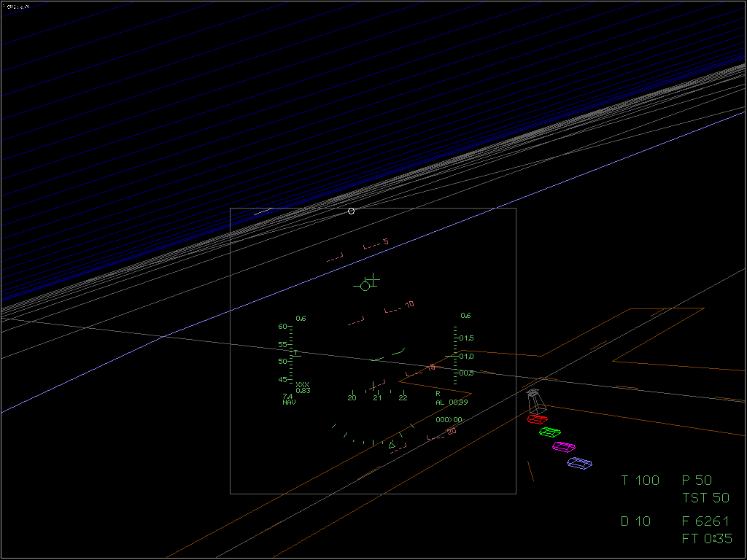
Task: Click altitude scale mark '01,5'
Action: tap(466, 338)
